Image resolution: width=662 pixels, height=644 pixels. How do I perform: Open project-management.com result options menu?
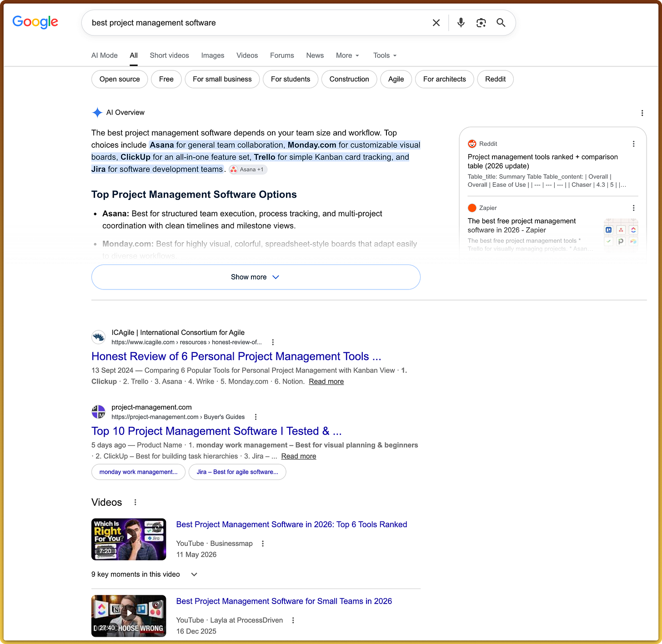coord(256,417)
